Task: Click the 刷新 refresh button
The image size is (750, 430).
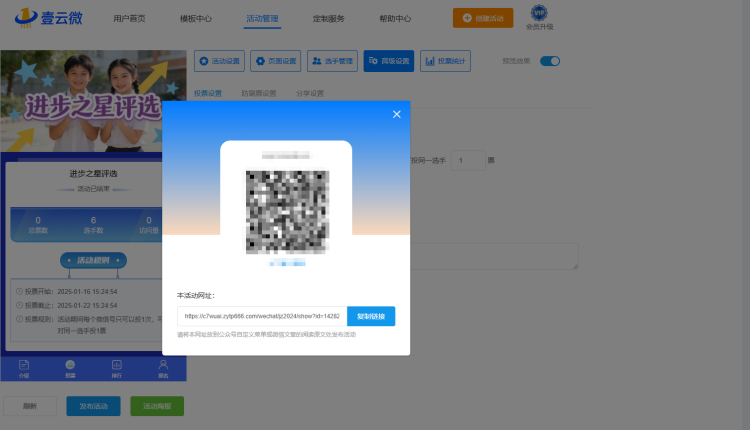Action: point(30,406)
